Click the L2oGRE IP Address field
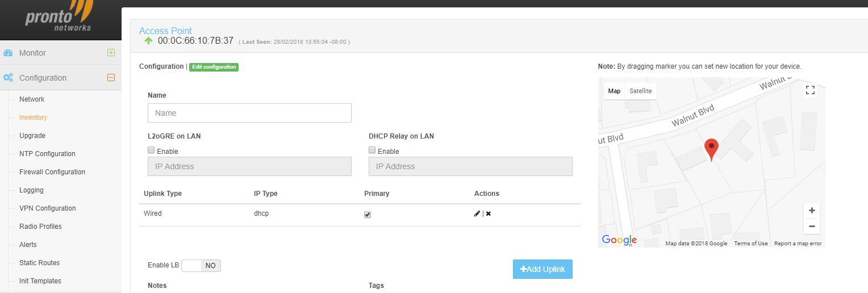This screenshot has height=293, width=868. [249, 166]
